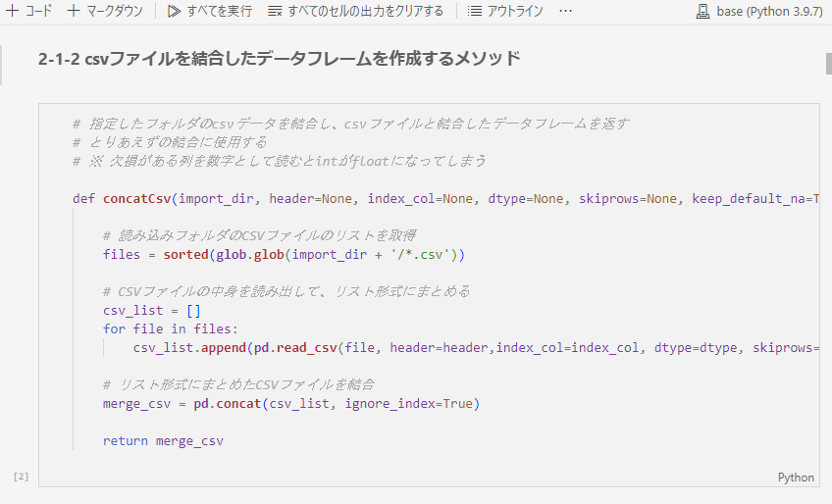Add a new マークダウン cell
The height and width of the screenshot is (504, 832).
pos(106,11)
